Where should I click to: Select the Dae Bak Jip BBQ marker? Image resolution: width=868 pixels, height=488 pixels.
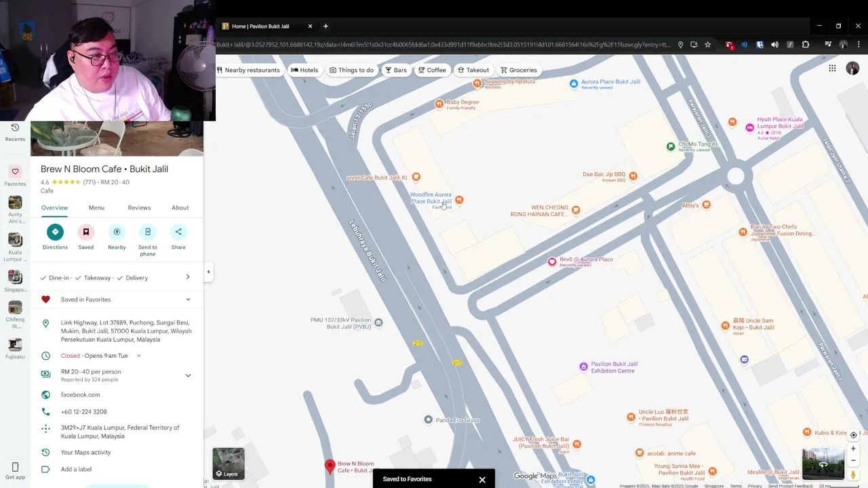[x=633, y=176]
